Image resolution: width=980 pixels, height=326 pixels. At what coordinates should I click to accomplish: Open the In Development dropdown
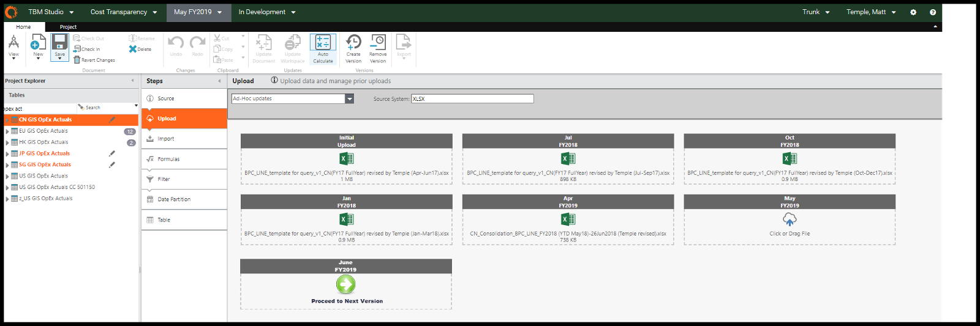coord(267,12)
